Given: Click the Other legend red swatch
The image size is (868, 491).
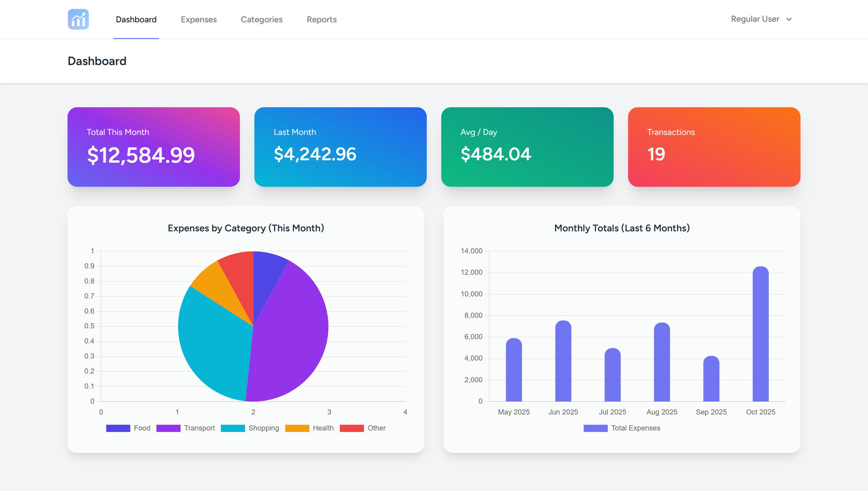Looking at the screenshot, I should (351, 428).
